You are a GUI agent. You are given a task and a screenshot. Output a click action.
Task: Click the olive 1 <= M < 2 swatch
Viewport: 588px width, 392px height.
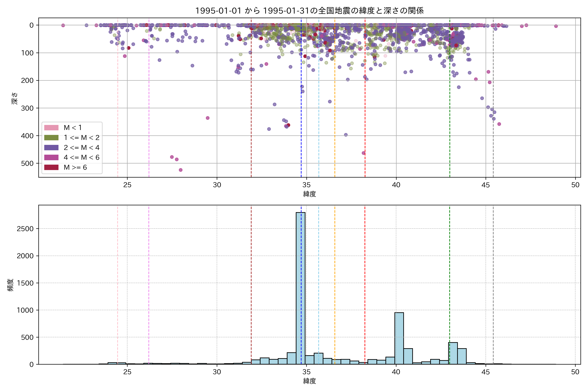[x=51, y=138]
